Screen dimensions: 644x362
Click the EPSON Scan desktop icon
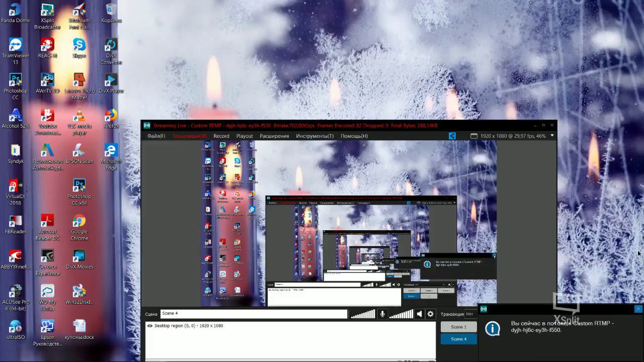click(x=79, y=154)
